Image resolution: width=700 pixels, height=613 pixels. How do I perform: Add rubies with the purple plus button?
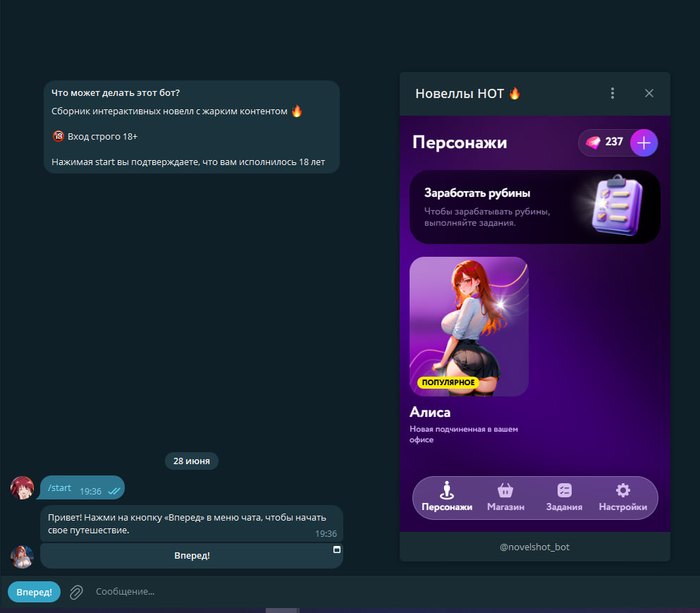(x=644, y=143)
